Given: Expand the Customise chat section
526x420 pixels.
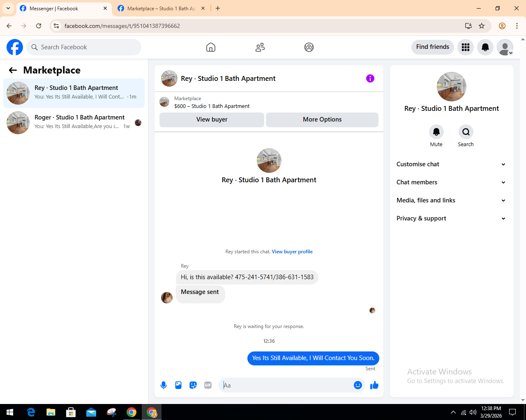Looking at the screenshot, I should pyautogui.click(x=451, y=164).
